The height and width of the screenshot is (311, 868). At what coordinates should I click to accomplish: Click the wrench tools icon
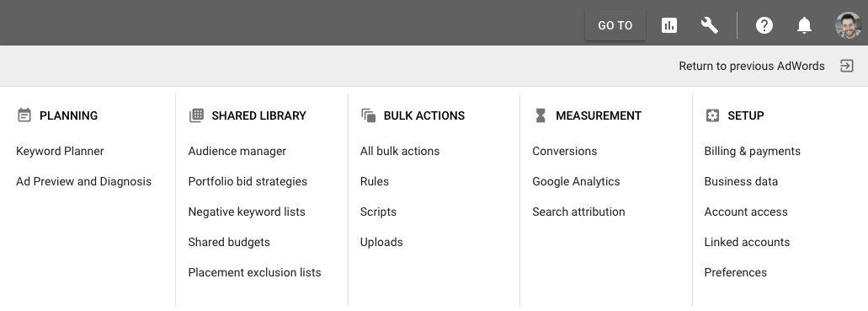point(709,25)
